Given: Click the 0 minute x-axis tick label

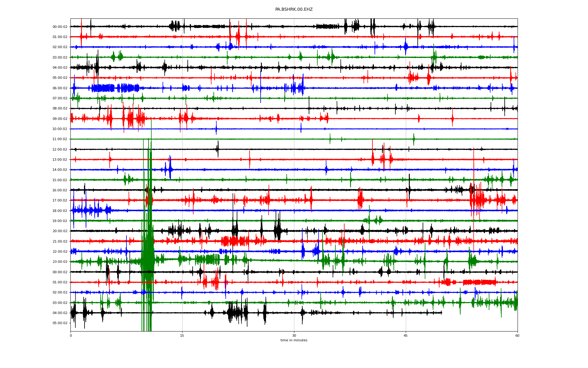Looking at the screenshot, I should [x=71, y=335].
